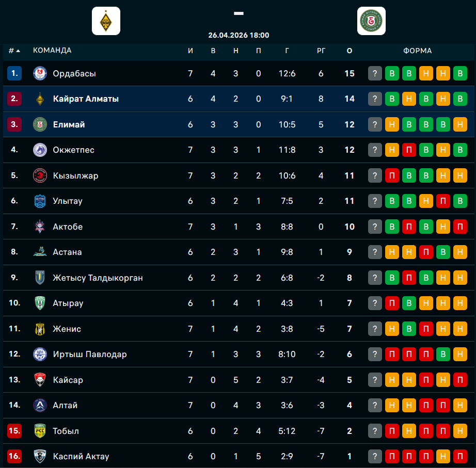476x468 pixels.
Task: Sort standings by the РГ goal difference header
Action: [x=321, y=51]
